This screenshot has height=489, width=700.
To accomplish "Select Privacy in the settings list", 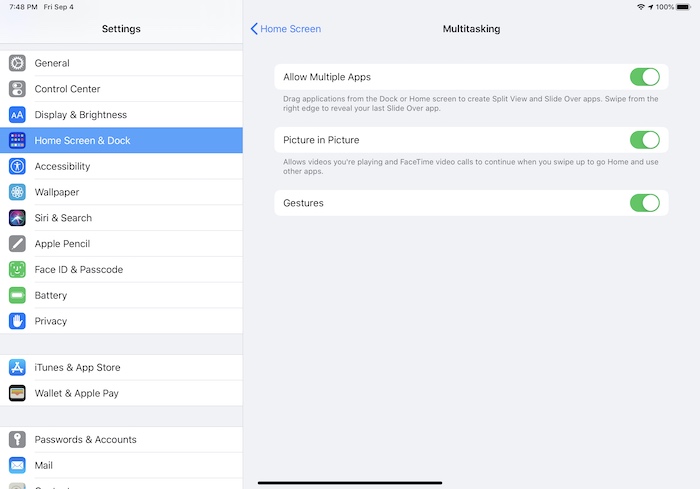I will 121,321.
